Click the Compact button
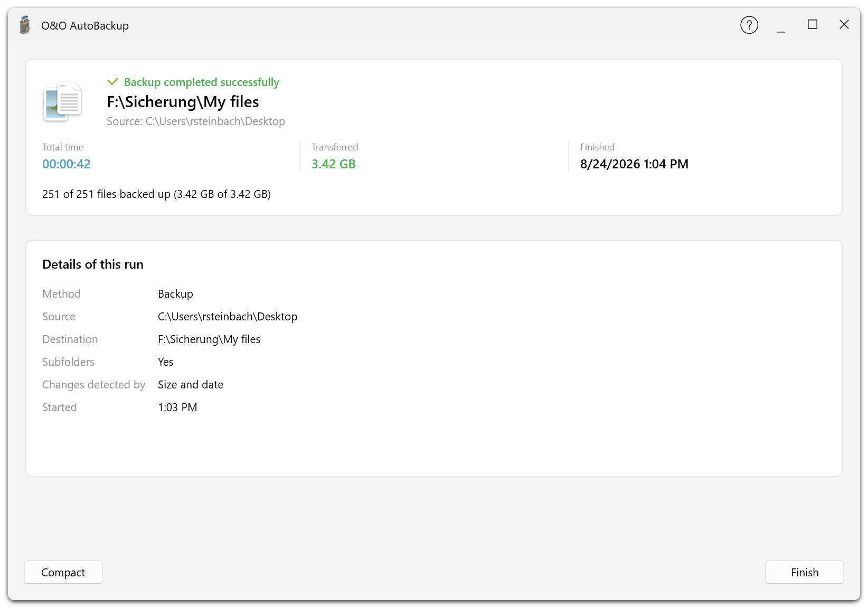The height and width of the screenshot is (608, 868). click(x=63, y=572)
